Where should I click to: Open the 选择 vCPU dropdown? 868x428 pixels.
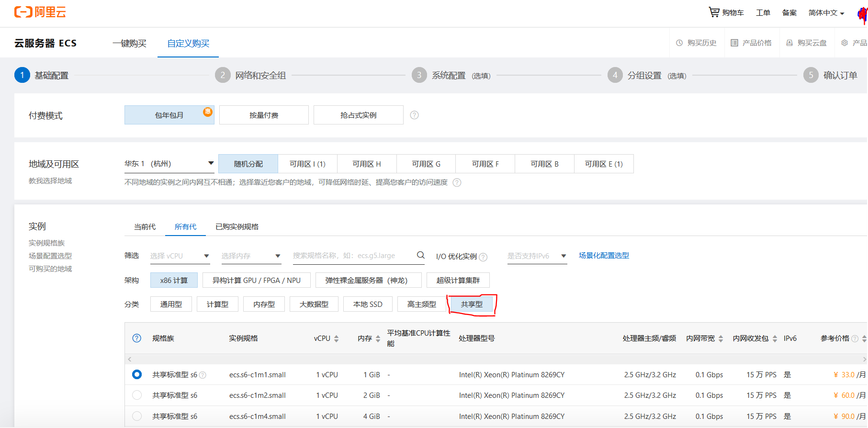[x=180, y=256]
